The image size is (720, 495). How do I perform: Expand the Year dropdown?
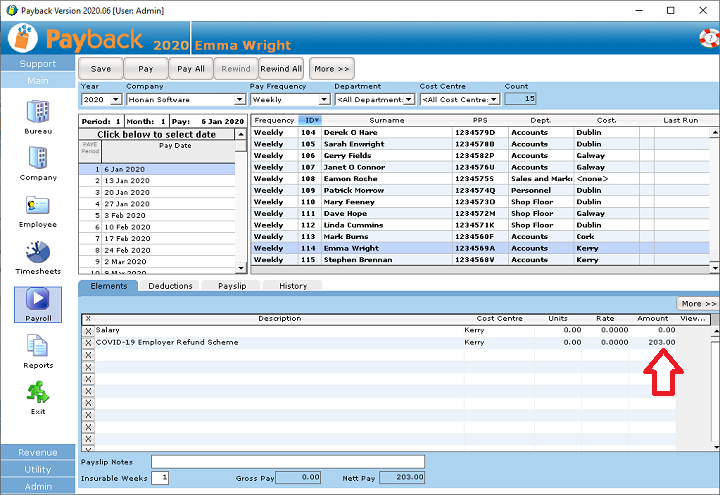click(116, 100)
